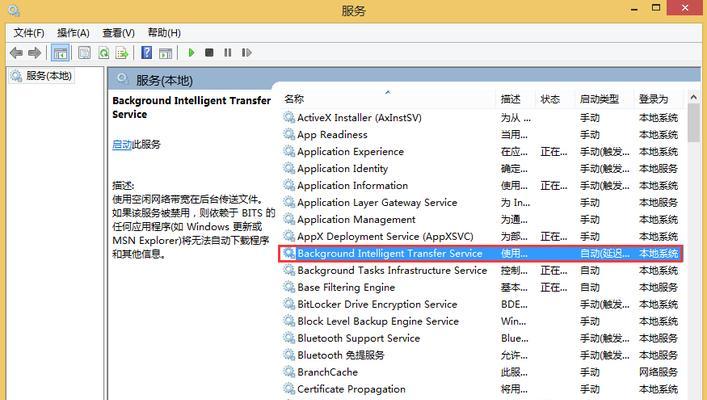Click 自动(延迟 startup type of highlighted row

[605, 253]
